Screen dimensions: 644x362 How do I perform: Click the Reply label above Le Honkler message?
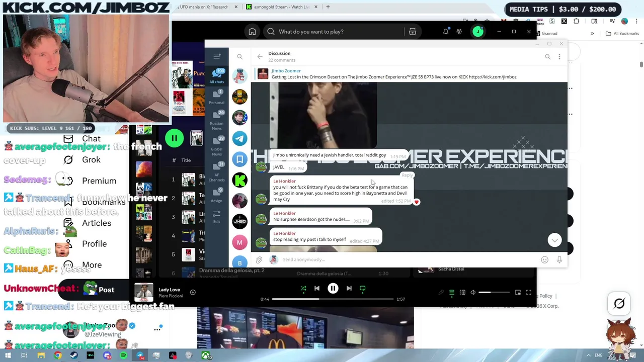(407, 175)
